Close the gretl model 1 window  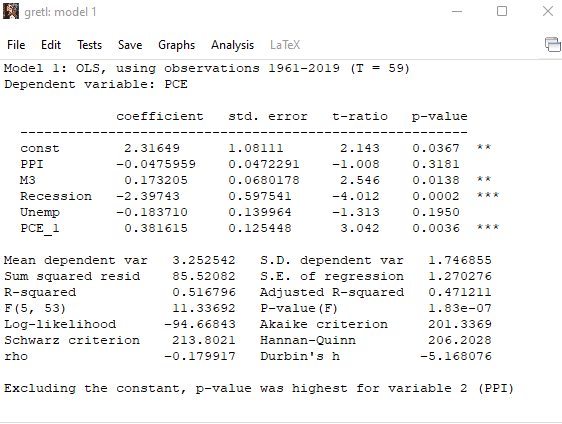[548, 11]
